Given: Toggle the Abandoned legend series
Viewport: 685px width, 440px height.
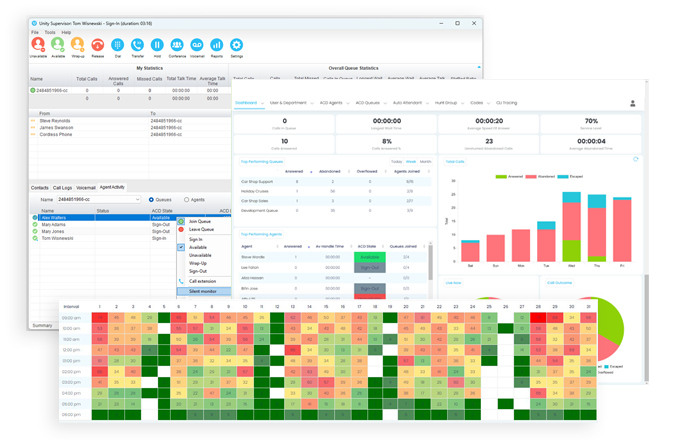Looking at the screenshot, I should pos(540,177).
